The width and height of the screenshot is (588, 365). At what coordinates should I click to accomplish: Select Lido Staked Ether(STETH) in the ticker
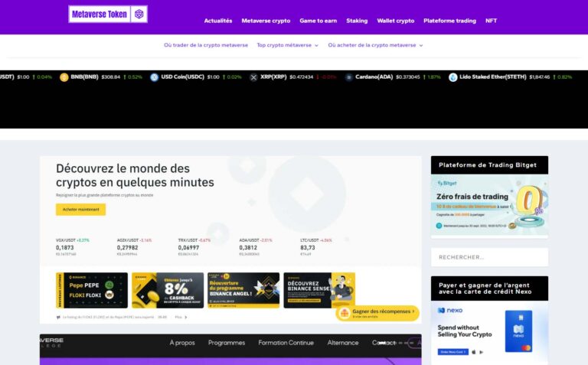[x=493, y=77]
